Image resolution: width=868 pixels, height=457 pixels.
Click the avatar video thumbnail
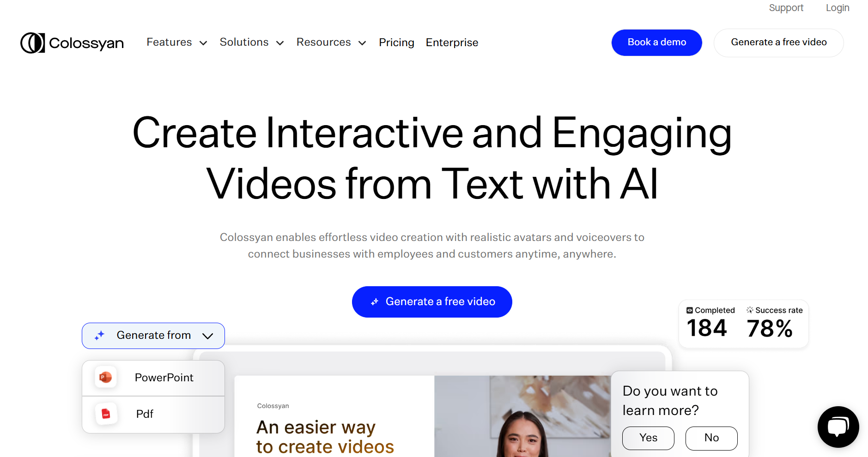pyautogui.click(x=522, y=416)
